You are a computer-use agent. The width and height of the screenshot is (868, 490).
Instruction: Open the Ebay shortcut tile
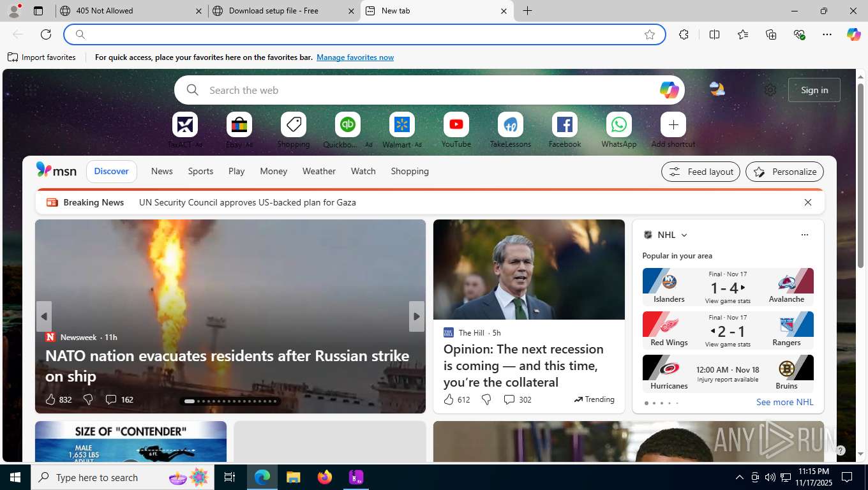tap(239, 124)
